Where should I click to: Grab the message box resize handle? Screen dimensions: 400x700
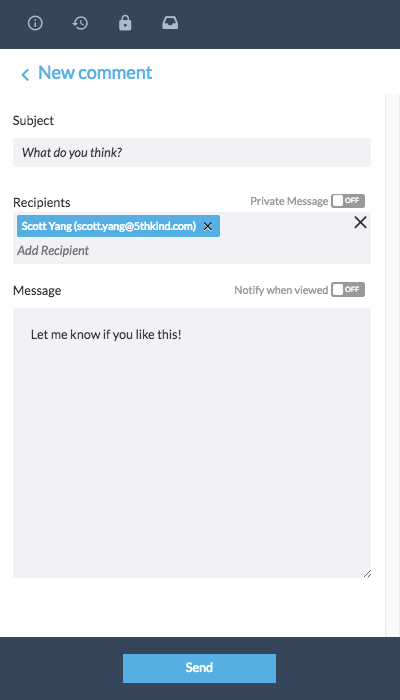tap(367, 574)
